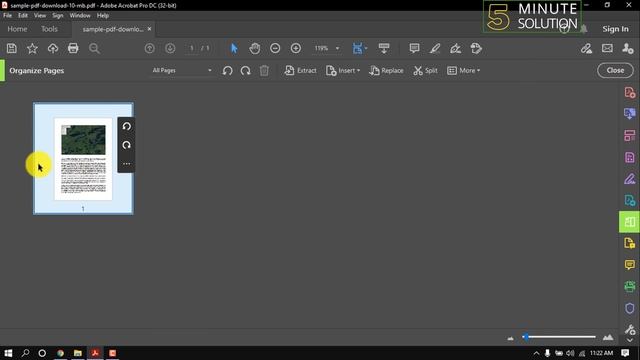Screen dimensions: 640x360
Task: Switch to the Tools tab
Action: (x=49, y=29)
